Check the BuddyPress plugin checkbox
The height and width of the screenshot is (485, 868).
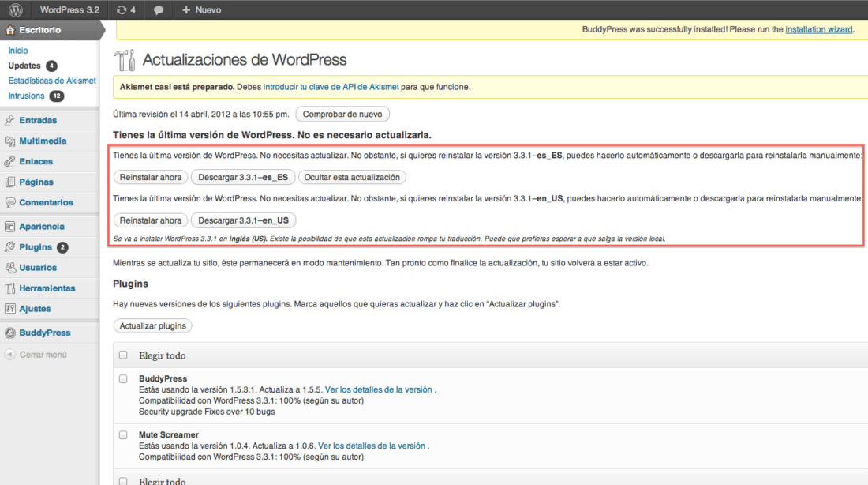(123, 379)
